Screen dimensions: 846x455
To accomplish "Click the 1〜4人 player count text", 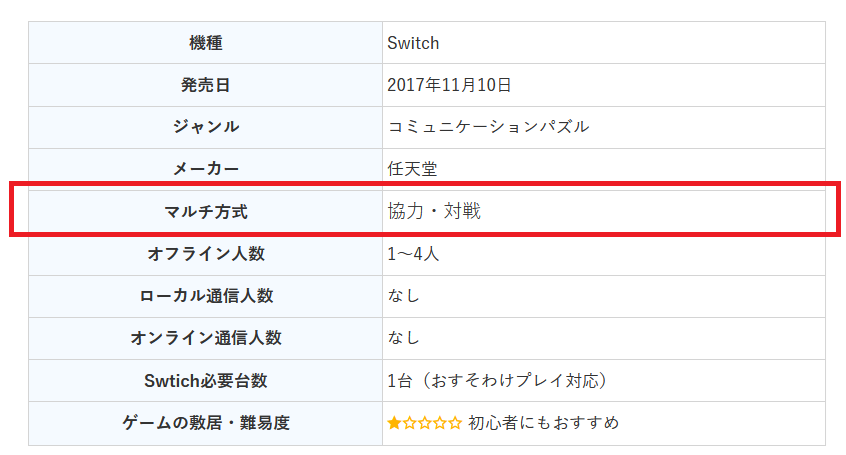I will point(413,254).
